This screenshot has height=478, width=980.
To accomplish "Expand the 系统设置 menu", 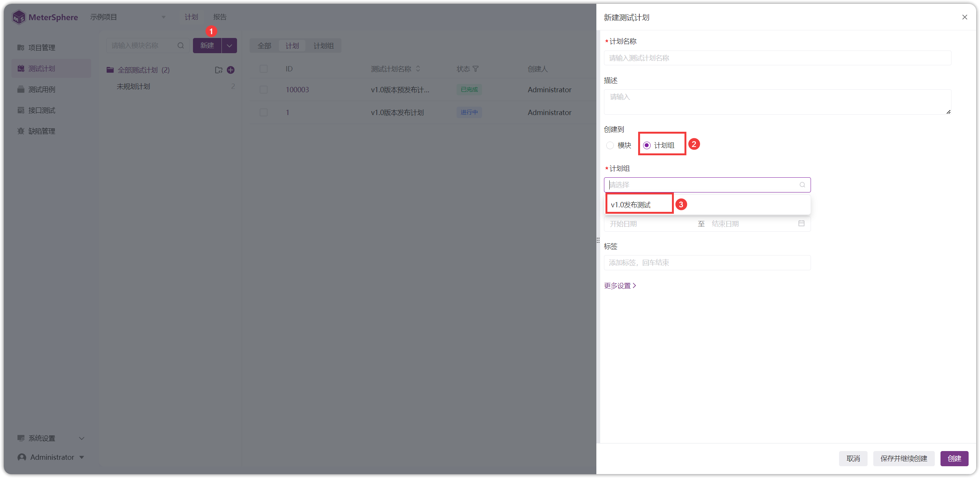I will [51, 439].
